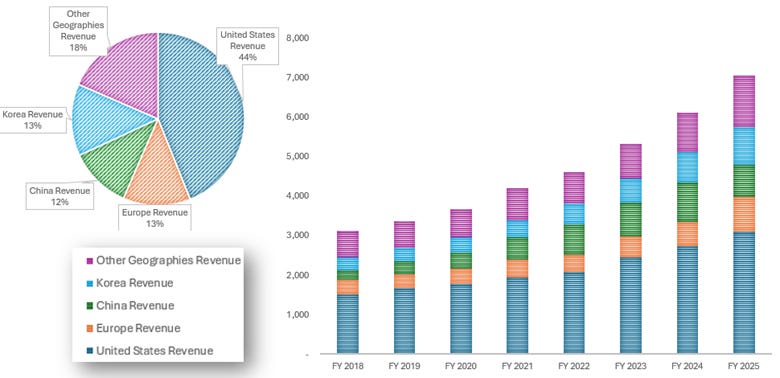Click the FY 2020 axis label
The image size is (780, 378).
[461, 367]
